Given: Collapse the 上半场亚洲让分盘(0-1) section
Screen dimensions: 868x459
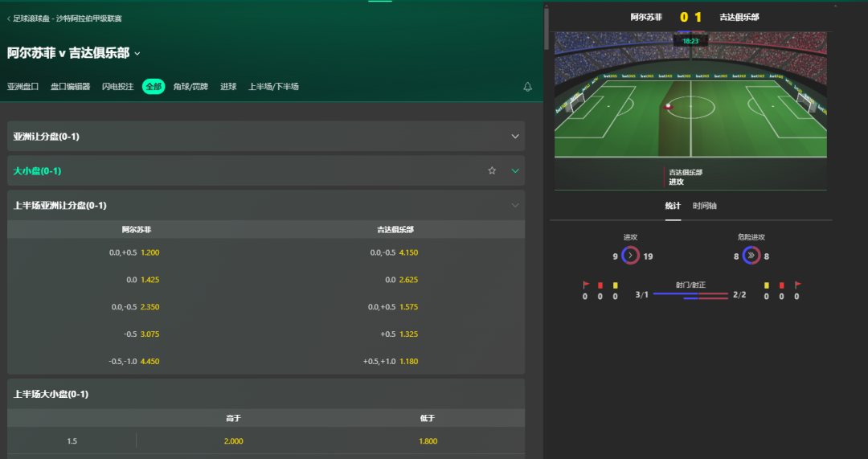Looking at the screenshot, I should (515, 206).
